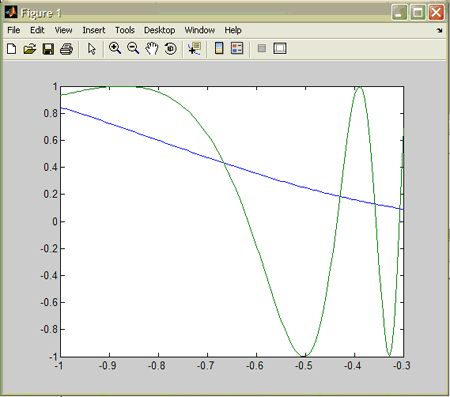Viewport: 450px width, 397px height.
Task: Open the Insert menu
Action: click(94, 30)
